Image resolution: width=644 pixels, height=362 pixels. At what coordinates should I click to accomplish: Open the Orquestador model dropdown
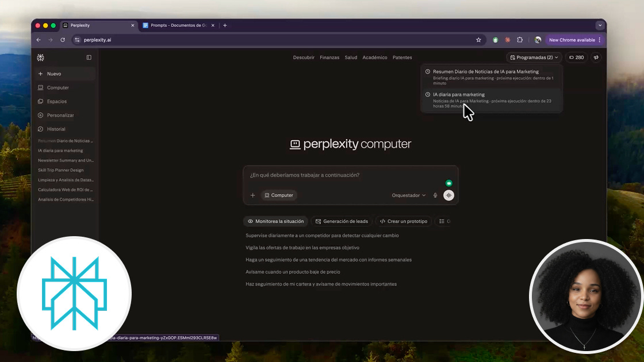tap(409, 195)
